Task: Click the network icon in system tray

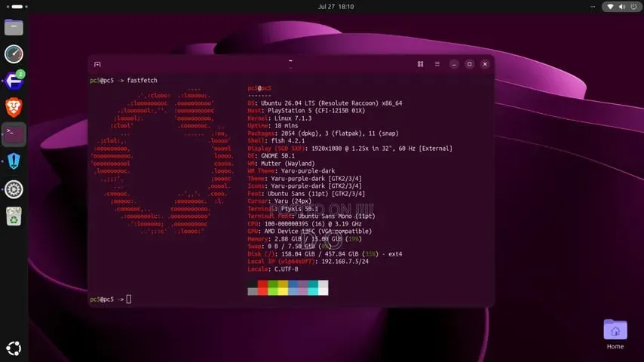Action: pos(610,7)
